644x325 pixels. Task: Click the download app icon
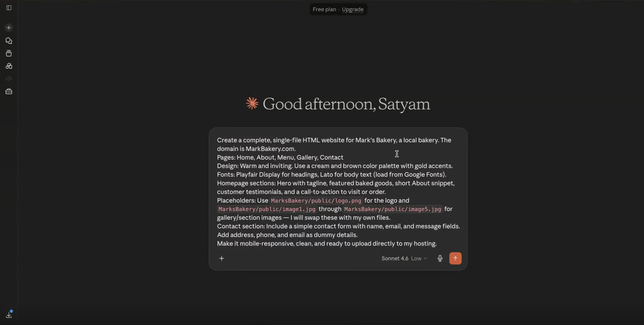coord(9,315)
